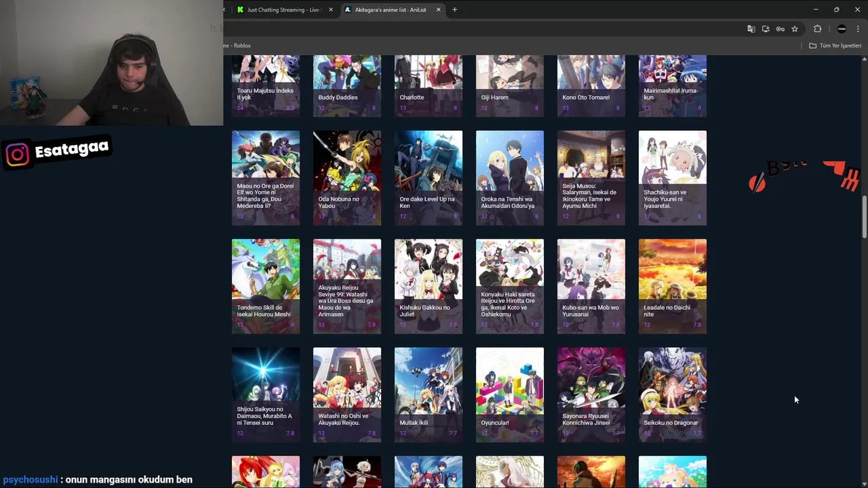Open the Chrome three-dot menu
This screenshot has width=868, height=488.
859,28
